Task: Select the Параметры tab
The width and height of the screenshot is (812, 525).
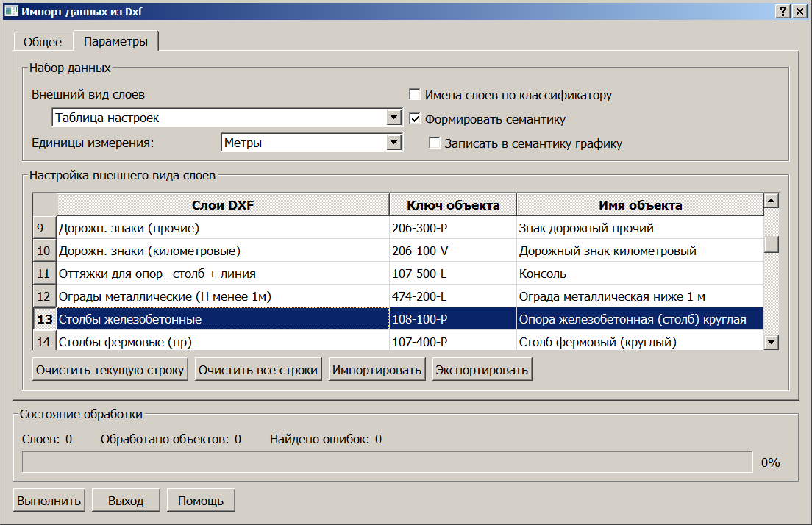Action: coord(115,41)
